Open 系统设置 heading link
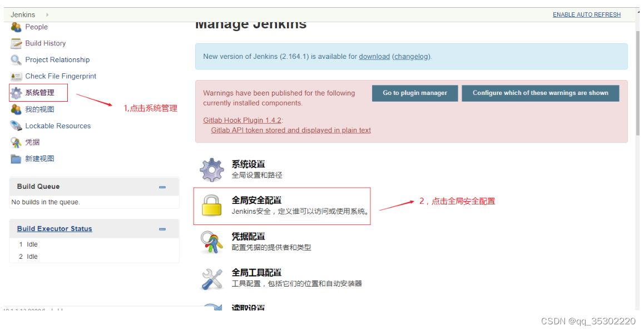This screenshot has height=331, width=644. 249,164
